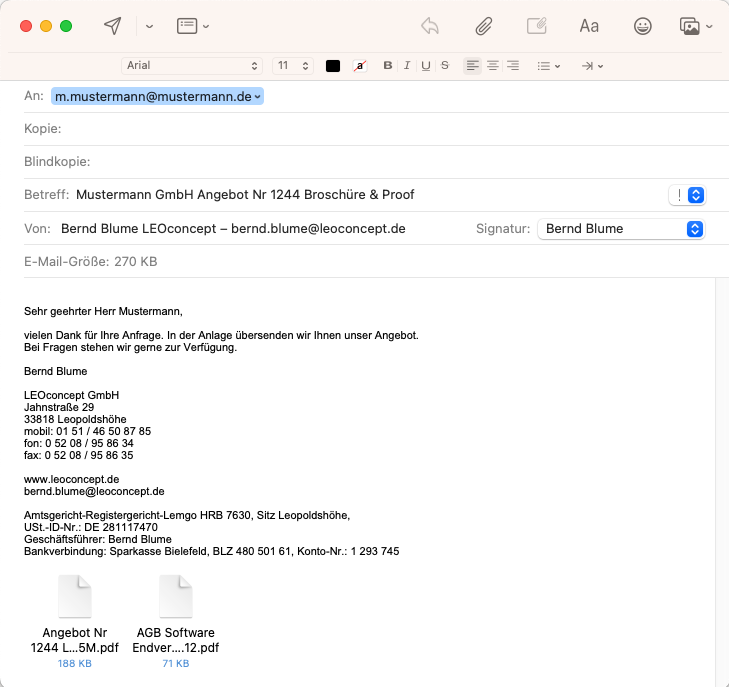Send the message with the paper plane icon
729x687 pixels.
point(113,26)
